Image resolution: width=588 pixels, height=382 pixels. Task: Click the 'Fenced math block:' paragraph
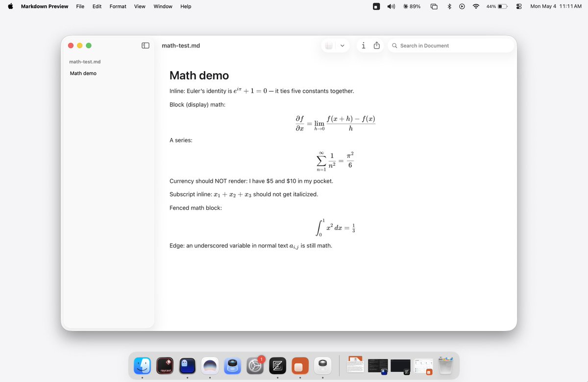pos(196,208)
